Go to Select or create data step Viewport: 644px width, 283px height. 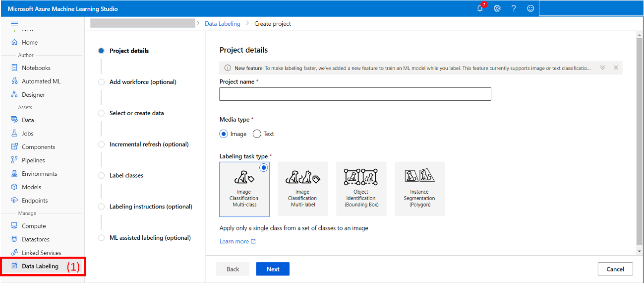point(136,113)
